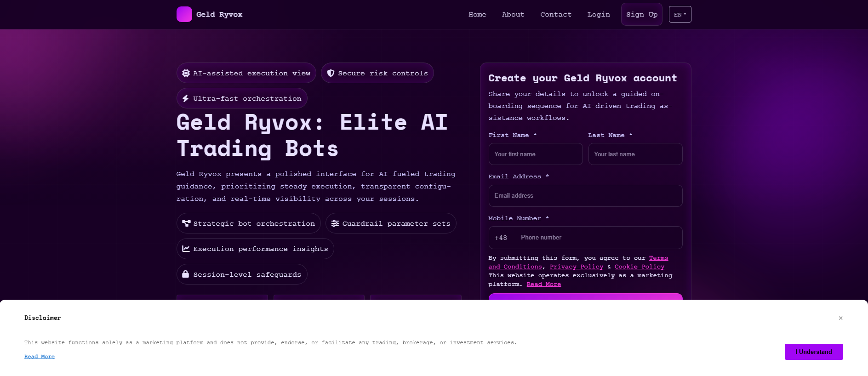Screen dimensions: 868x376
Task: Click Read More in the signup form
Action: click(544, 284)
